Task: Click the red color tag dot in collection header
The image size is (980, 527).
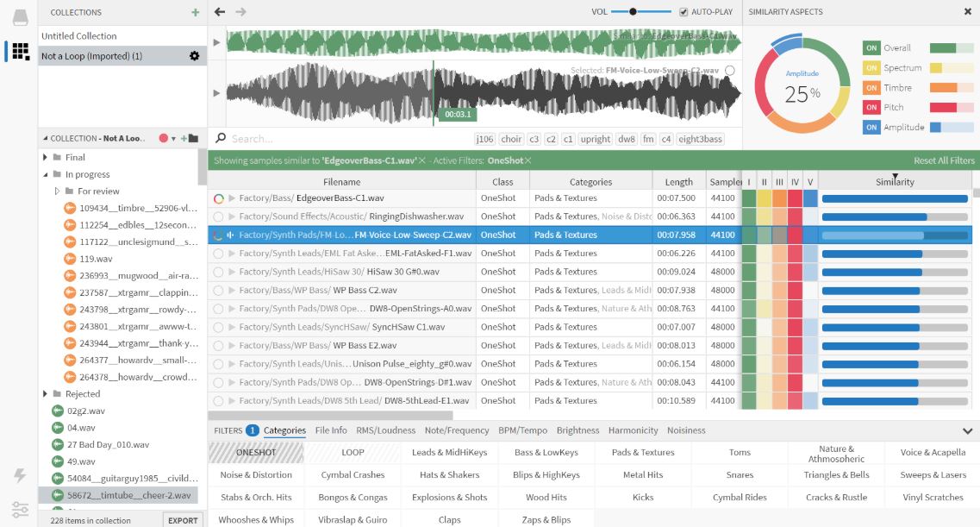Action: 163,138
